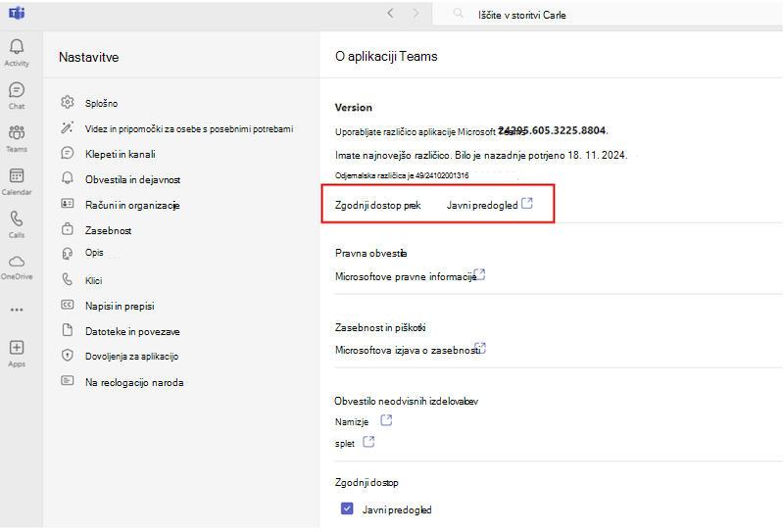Open Datoteke in povezave settings
Screen dimensions: 784x532
pos(132,331)
